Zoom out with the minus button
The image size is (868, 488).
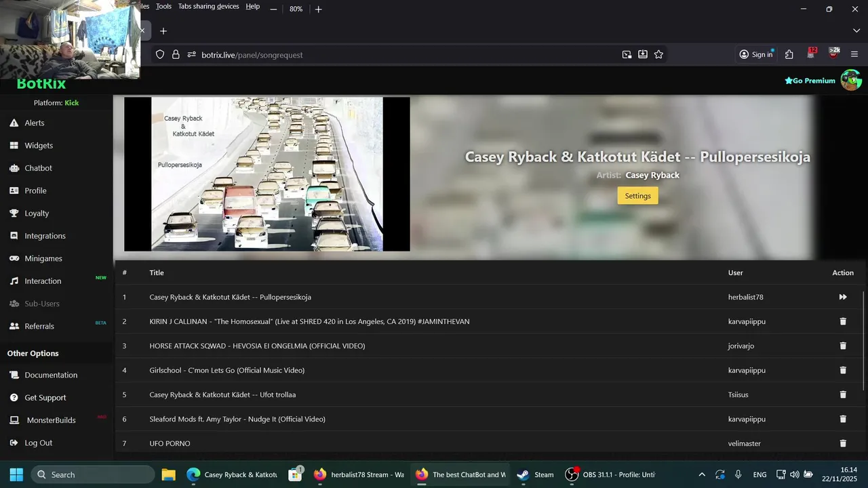[x=273, y=9]
